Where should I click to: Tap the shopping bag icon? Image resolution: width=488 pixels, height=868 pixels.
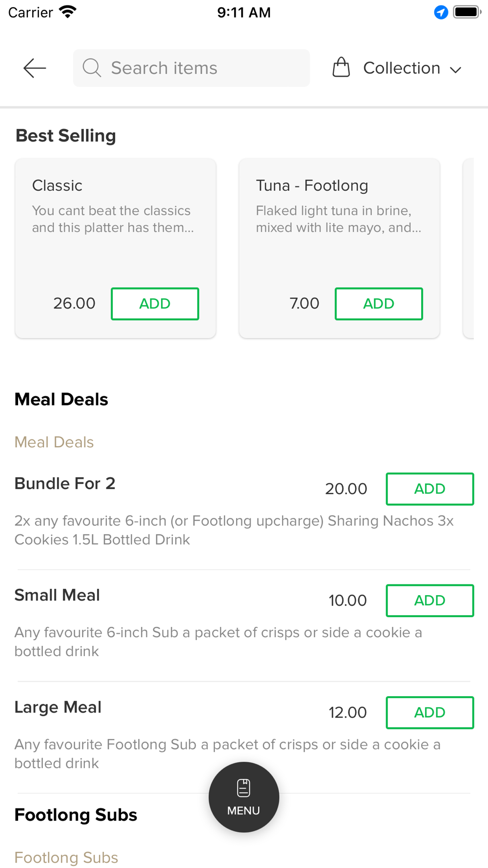tap(341, 67)
